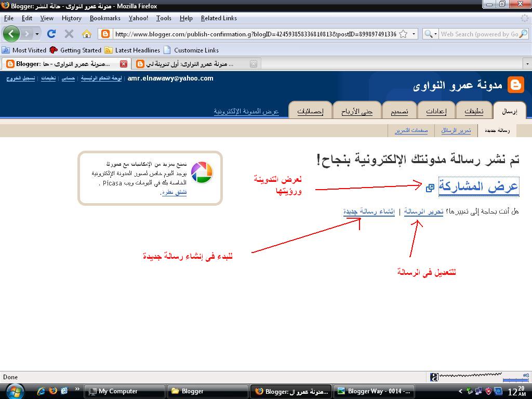The width and height of the screenshot is (532, 399).
Task: Open the صفحات التحرير (Edit Pages) sub-tab
Action: click(x=411, y=130)
